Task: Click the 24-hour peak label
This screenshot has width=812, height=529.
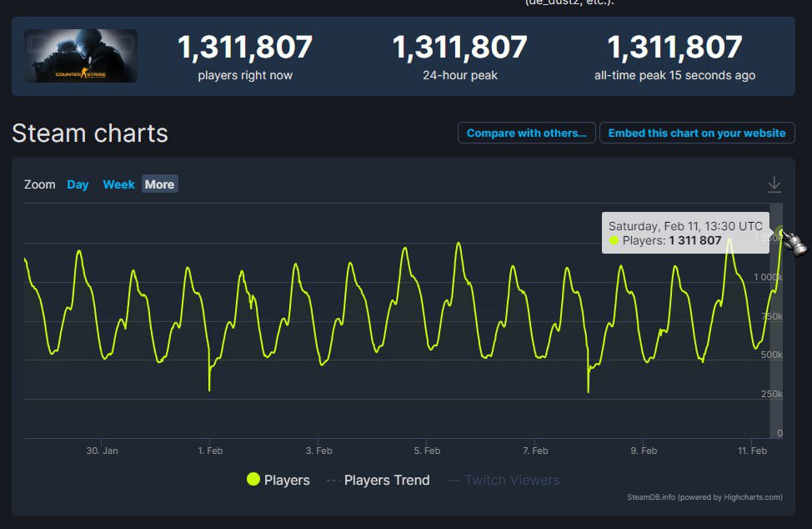Action: [x=460, y=76]
